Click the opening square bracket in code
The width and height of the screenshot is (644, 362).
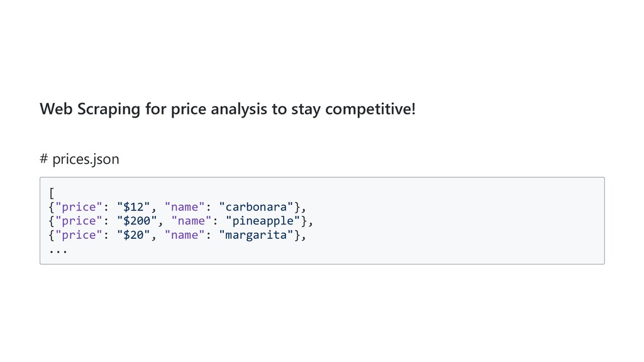(52, 193)
